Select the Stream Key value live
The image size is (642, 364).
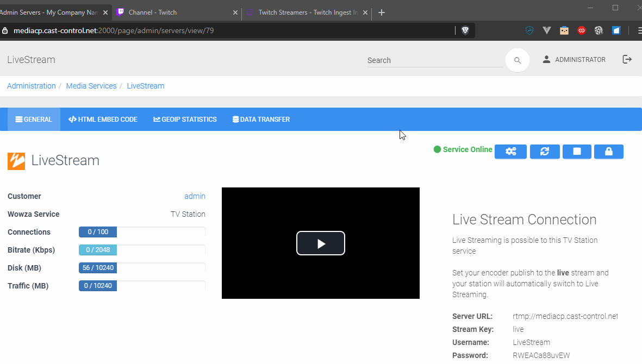(x=518, y=329)
